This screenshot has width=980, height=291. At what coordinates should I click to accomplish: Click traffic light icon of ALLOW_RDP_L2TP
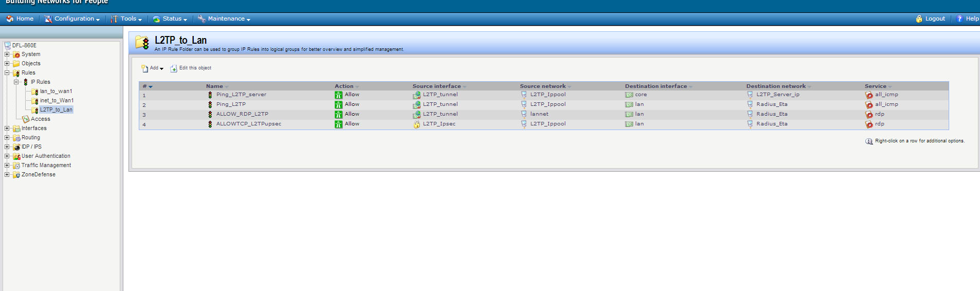click(210, 114)
